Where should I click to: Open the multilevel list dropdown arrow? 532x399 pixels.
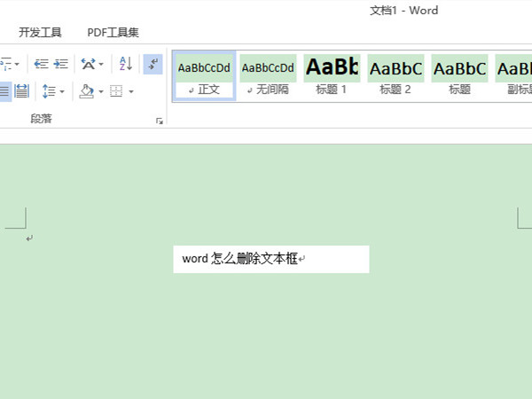(x=20, y=64)
